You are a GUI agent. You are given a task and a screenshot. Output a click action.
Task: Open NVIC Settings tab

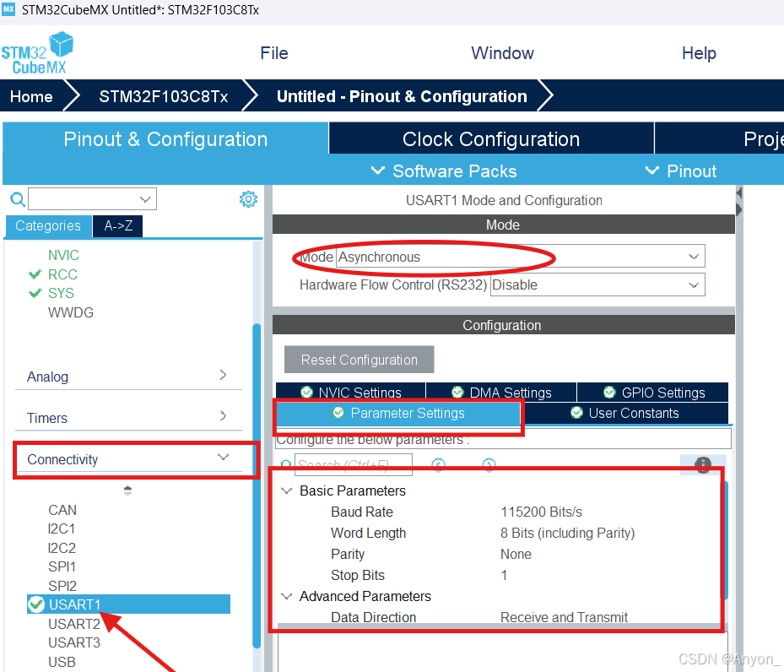[x=350, y=392]
